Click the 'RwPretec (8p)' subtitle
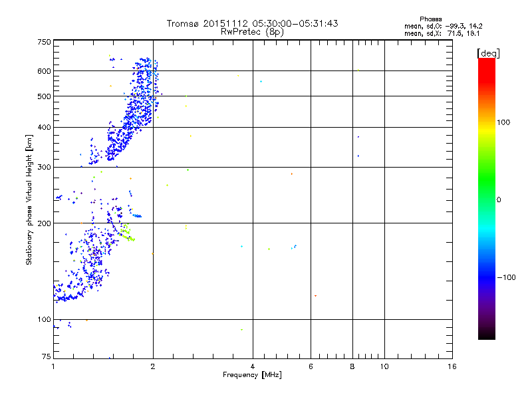Screen dimensions: 532x399 pos(252,32)
